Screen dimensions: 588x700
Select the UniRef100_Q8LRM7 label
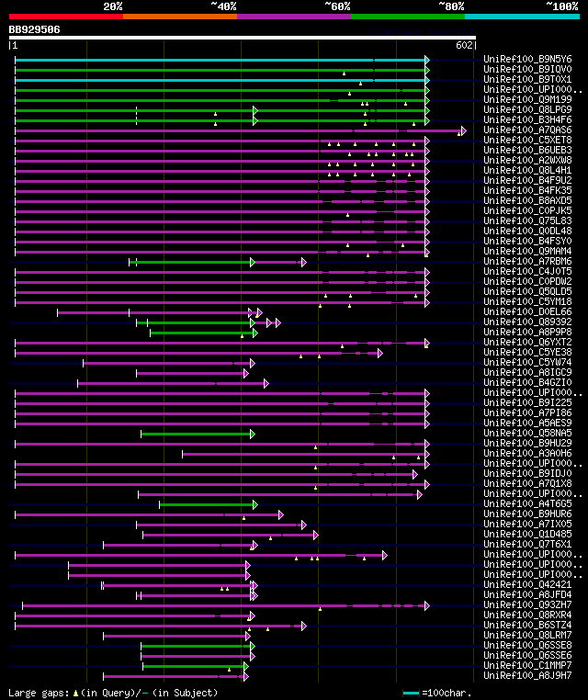527,636
